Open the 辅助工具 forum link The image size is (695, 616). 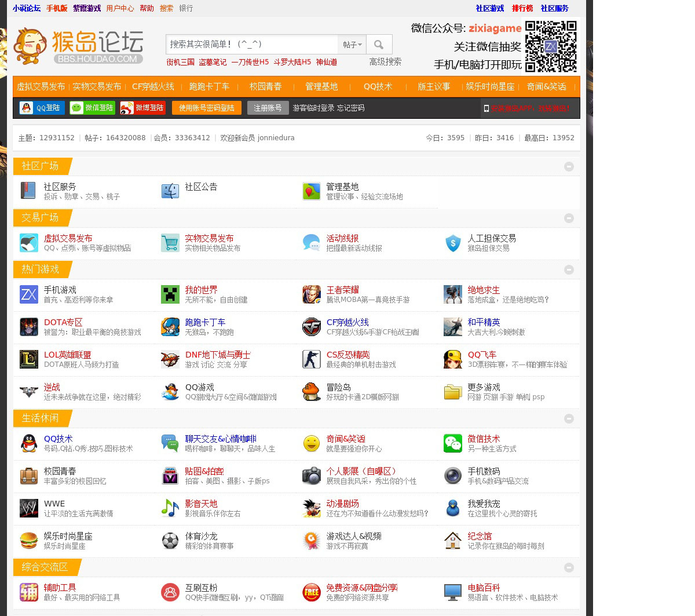pyautogui.click(x=60, y=588)
